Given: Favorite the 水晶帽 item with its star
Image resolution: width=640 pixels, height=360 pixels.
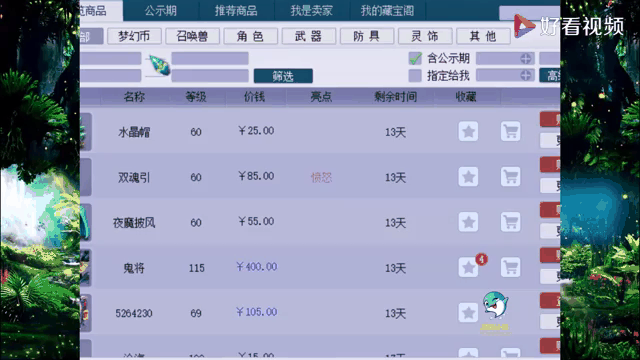Looking at the screenshot, I should tap(468, 132).
